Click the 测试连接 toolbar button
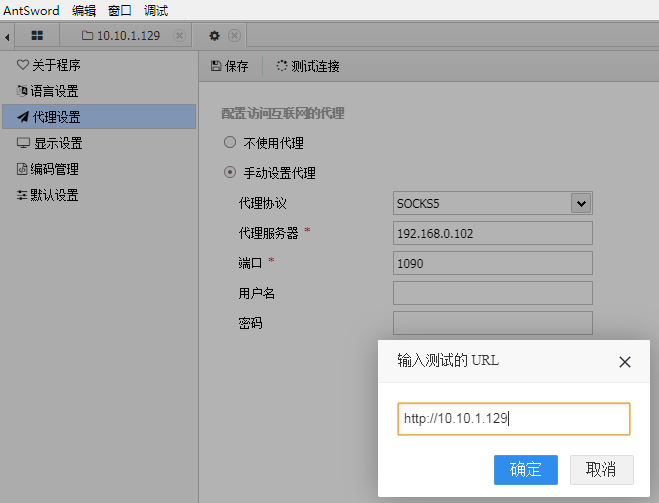 click(308, 66)
